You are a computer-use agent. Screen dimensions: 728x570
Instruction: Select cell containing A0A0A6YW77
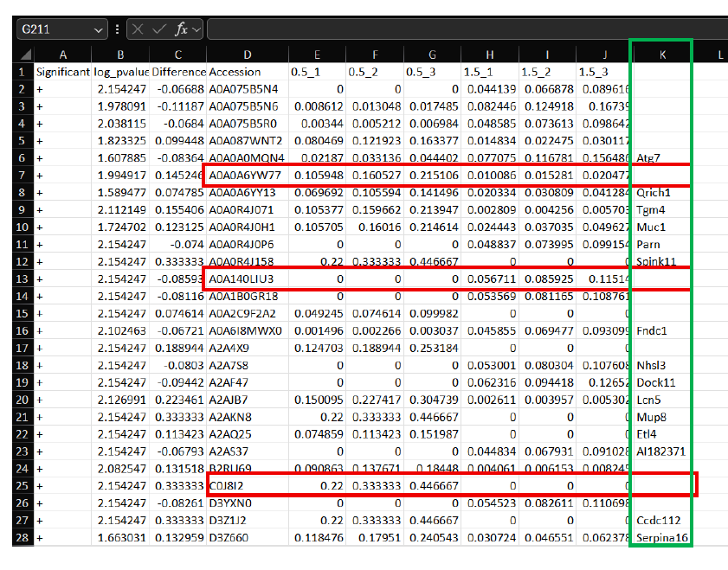[247, 176]
